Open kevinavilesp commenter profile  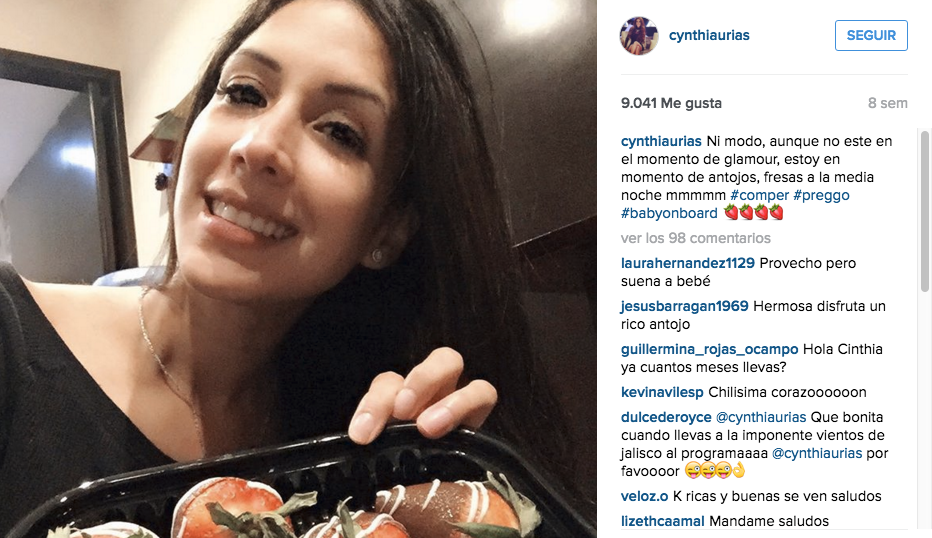tap(662, 392)
